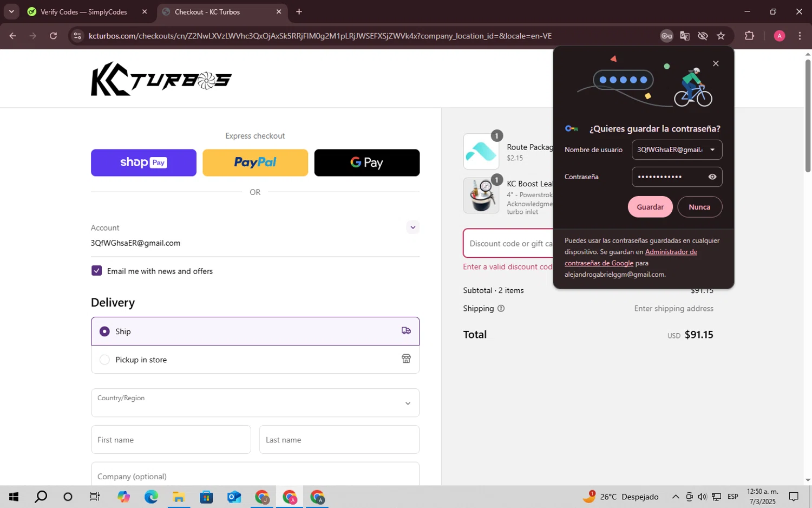Click Guardar to save password
Screen dimensions: 812x508
[650, 207]
